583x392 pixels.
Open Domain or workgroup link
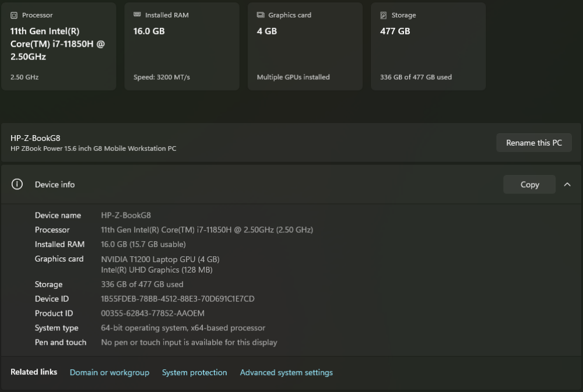(110, 372)
